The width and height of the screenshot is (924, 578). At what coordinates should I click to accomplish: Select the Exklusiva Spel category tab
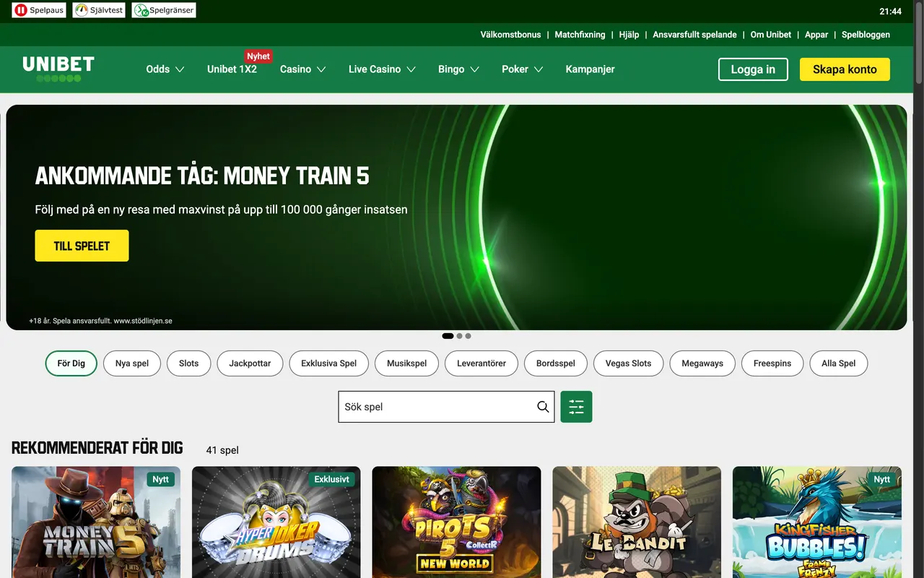[x=328, y=363]
